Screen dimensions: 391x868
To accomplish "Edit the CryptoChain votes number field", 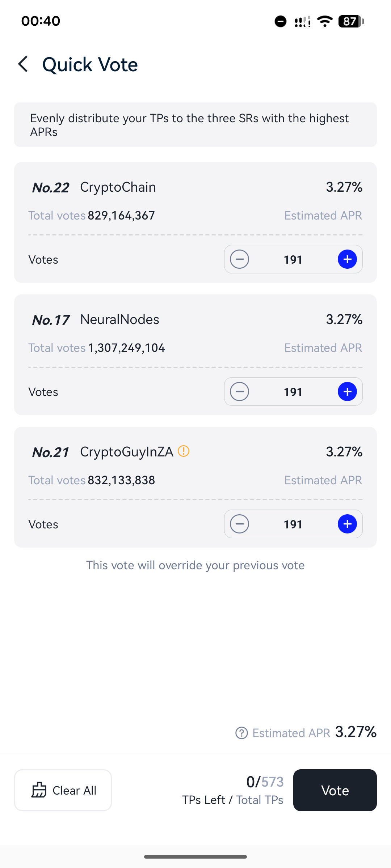I will [x=293, y=259].
